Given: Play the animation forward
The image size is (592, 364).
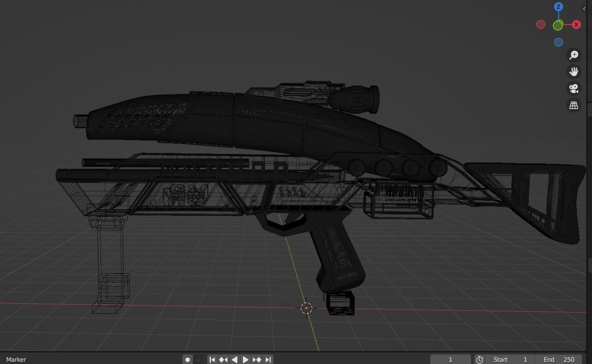Looking at the screenshot, I should coord(245,360).
